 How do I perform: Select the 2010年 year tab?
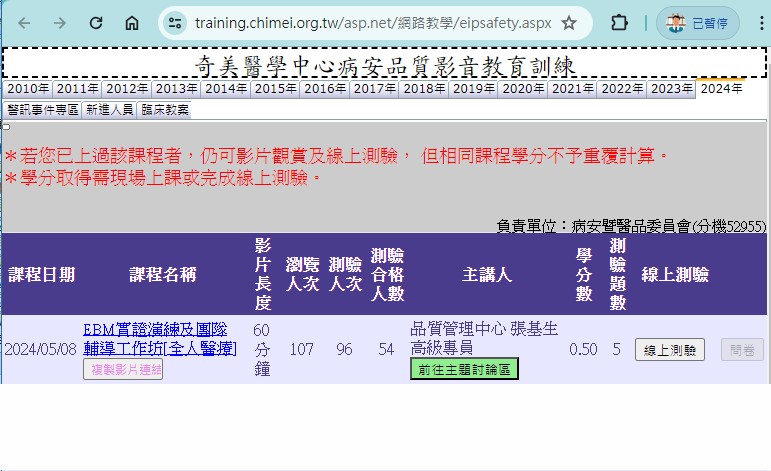tap(28, 89)
